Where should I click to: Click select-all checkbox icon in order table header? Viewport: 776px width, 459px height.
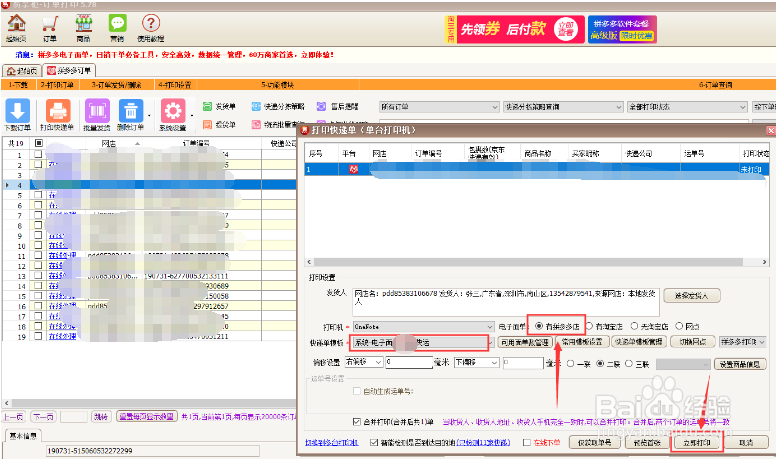click(x=39, y=143)
